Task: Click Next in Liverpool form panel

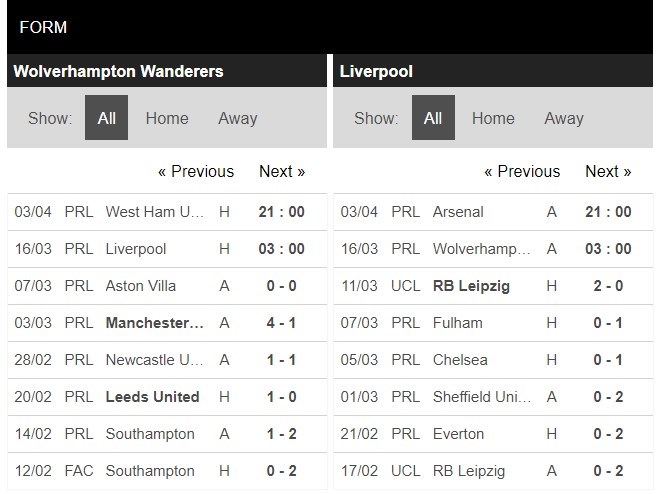Action: pyautogui.click(x=608, y=171)
